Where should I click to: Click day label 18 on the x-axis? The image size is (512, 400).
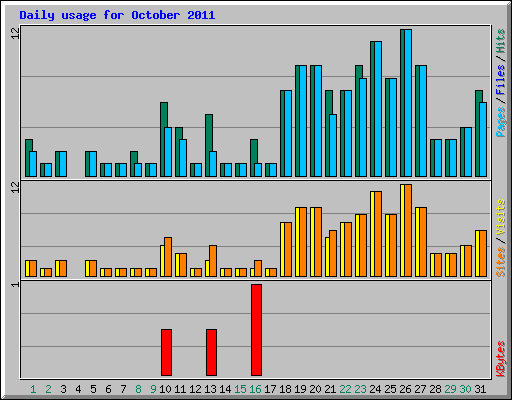point(285,389)
